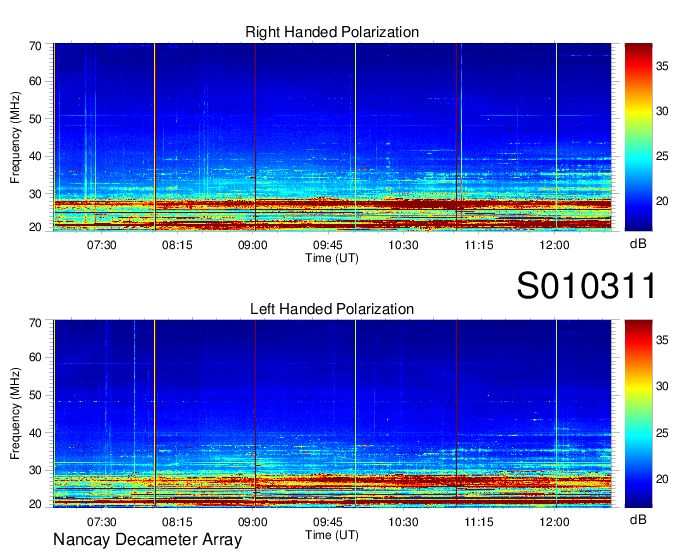Click the Left Handed Polarization spectrogram image
This screenshot has height=552, width=680.
point(332,413)
